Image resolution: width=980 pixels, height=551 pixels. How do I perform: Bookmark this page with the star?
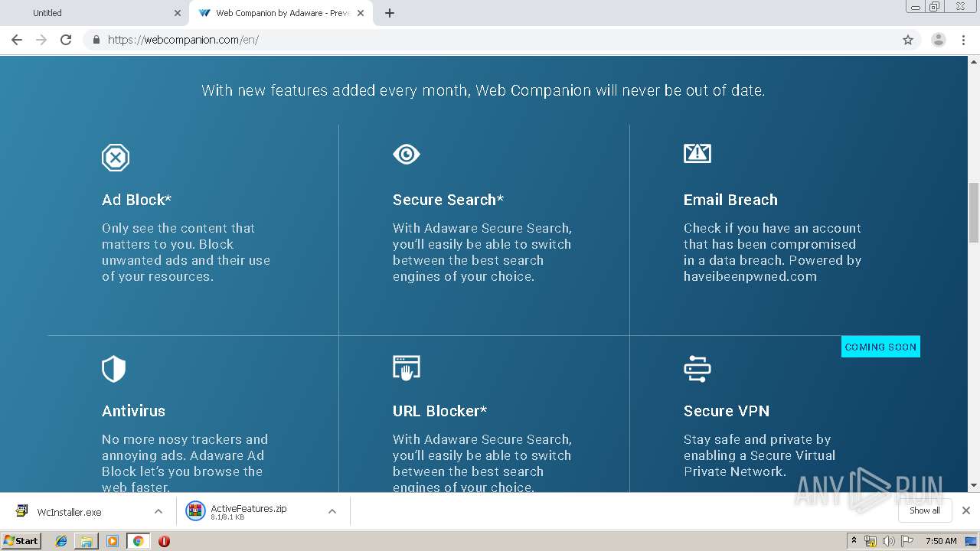pos(908,40)
